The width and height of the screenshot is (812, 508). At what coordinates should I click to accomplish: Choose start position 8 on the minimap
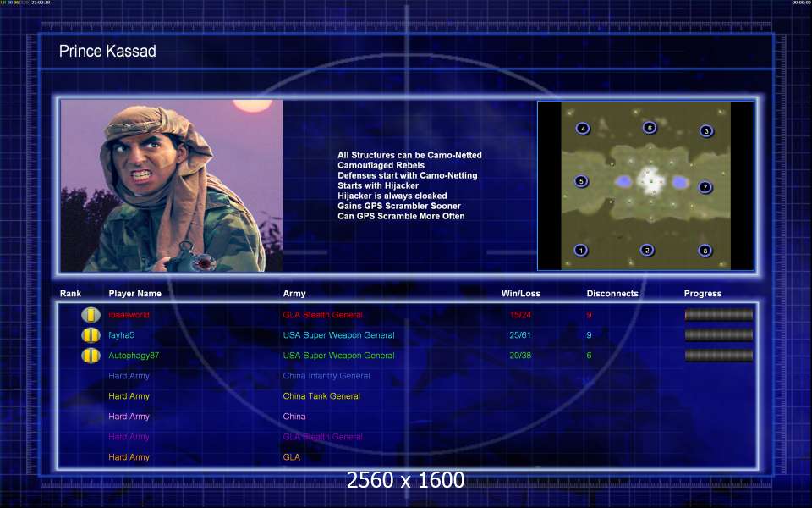pos(705,251)
